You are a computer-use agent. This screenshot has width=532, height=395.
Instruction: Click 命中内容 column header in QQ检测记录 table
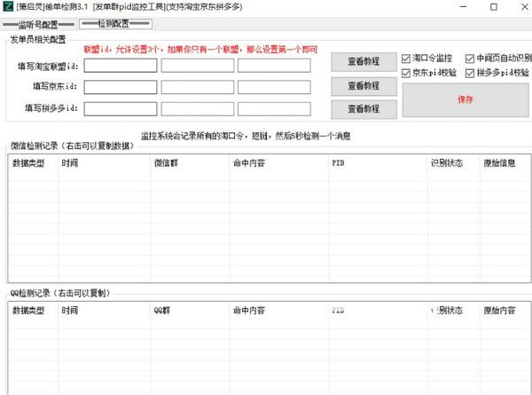pos(279,311)
